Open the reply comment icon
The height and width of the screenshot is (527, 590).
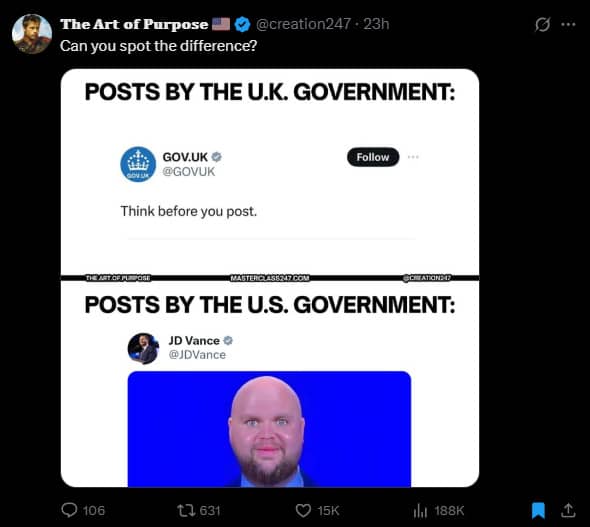pos(69,510)
